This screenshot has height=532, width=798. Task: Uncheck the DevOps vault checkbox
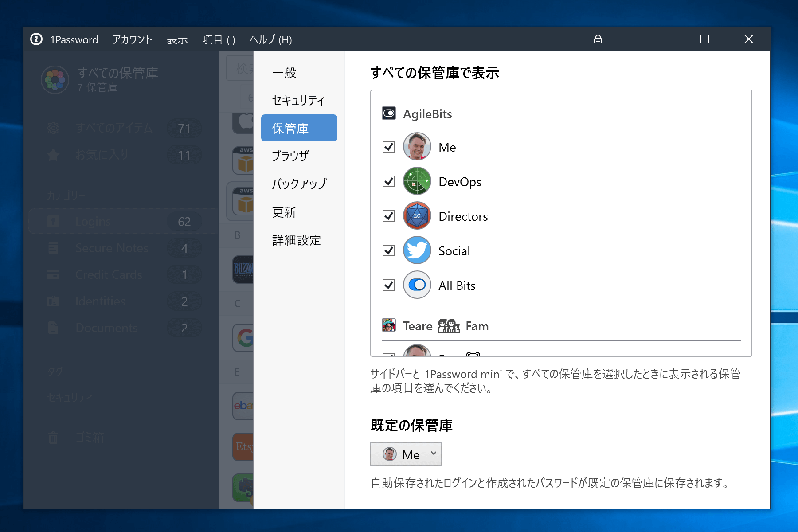click(x=388, y=181)
